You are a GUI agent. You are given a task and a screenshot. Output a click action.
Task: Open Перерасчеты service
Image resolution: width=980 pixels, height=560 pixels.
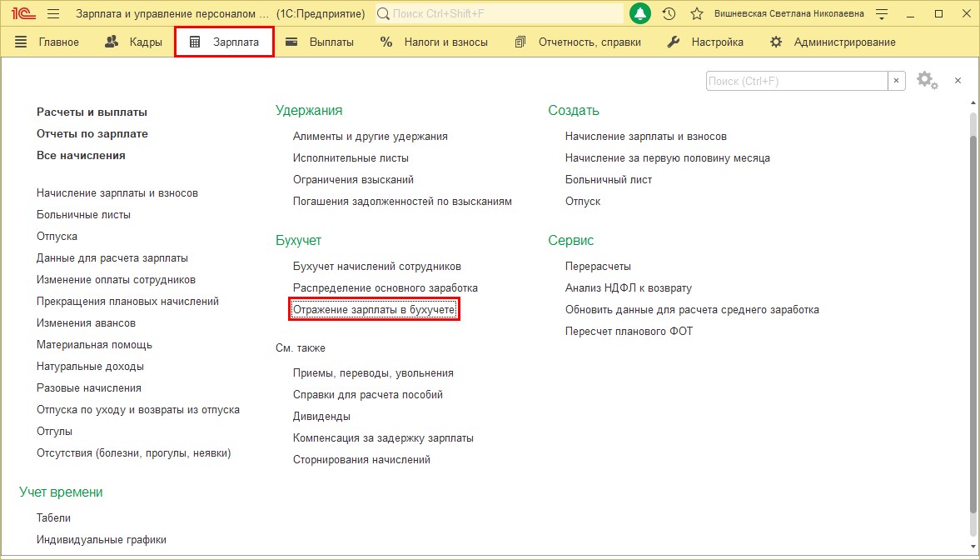598,267
